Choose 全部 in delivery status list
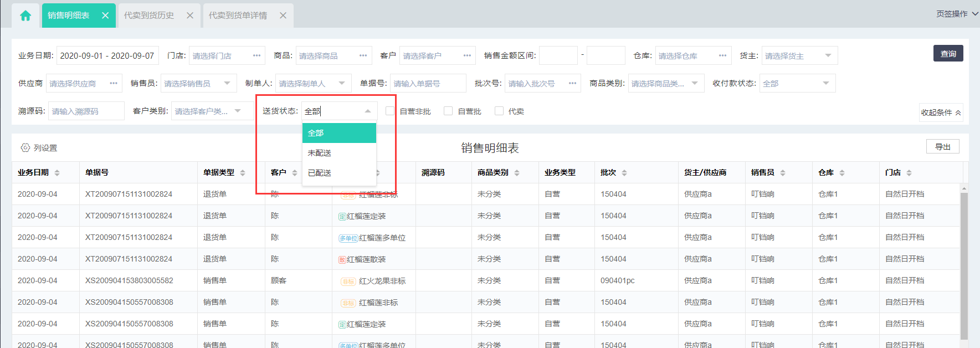Viewport: 980px width, 348px height. (339, 133)
